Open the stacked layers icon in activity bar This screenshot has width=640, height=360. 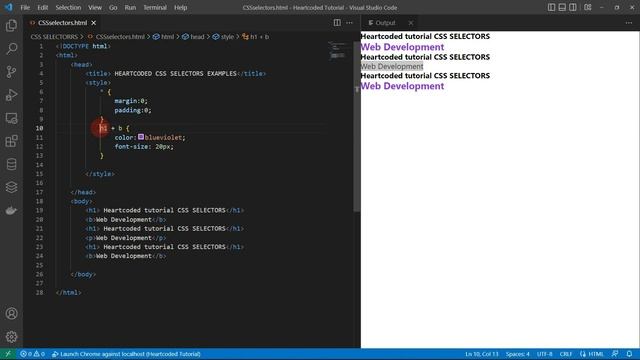point(11,187)
